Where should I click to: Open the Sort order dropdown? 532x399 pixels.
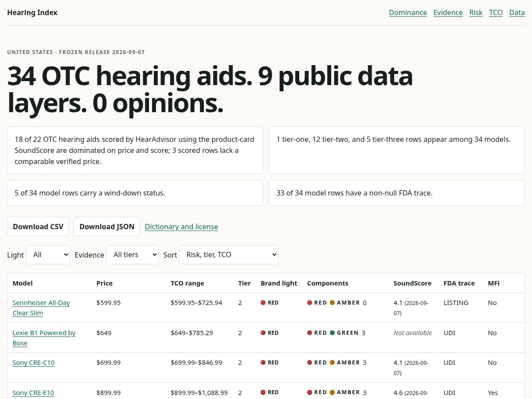click(229, 254)
